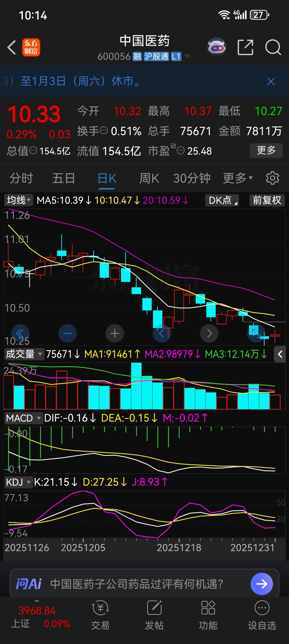Tap the AI question text field
The height and width of the screenshot is (644, 289).
137,584
